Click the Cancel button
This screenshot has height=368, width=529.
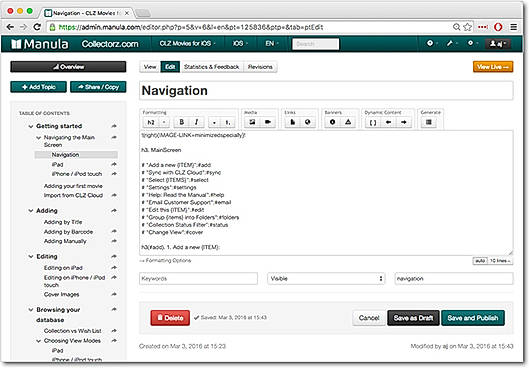(369, 318)
